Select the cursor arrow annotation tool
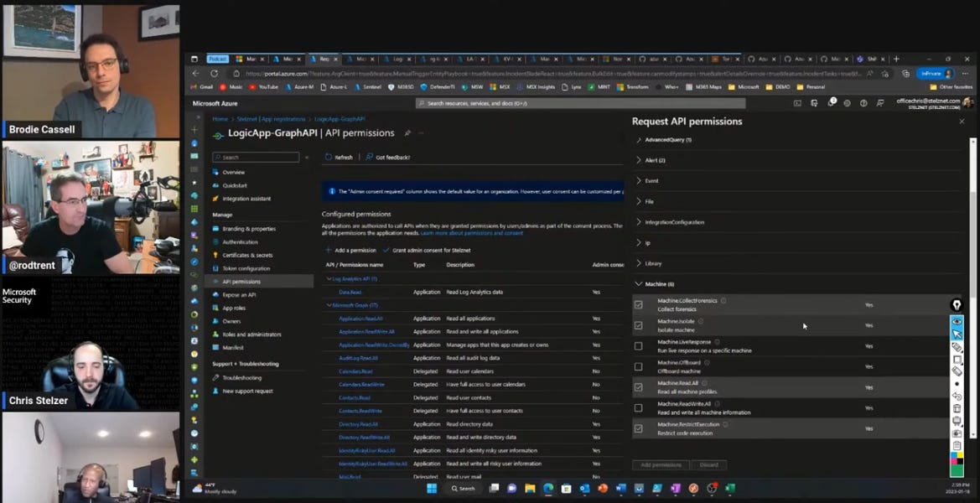980x503 pixels. tap(957, 334)
